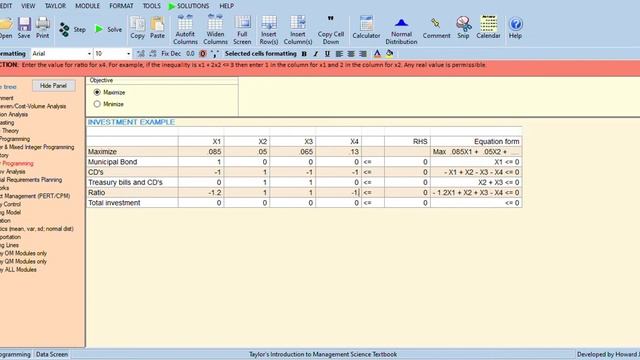Open the constraint sign in Ratio row
The image size is (640, 360).
[372, 193]
